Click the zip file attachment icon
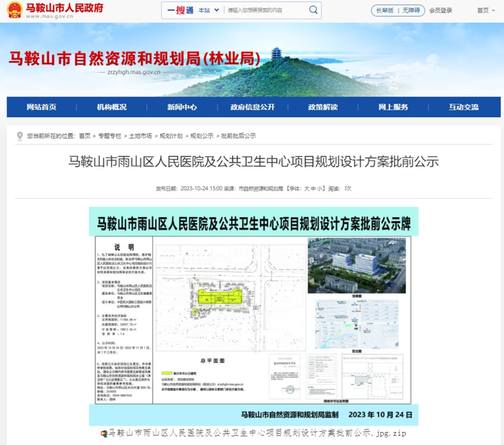Image resolution: width=504 pixels, height=445 pixels. click(x=104, y=433)
